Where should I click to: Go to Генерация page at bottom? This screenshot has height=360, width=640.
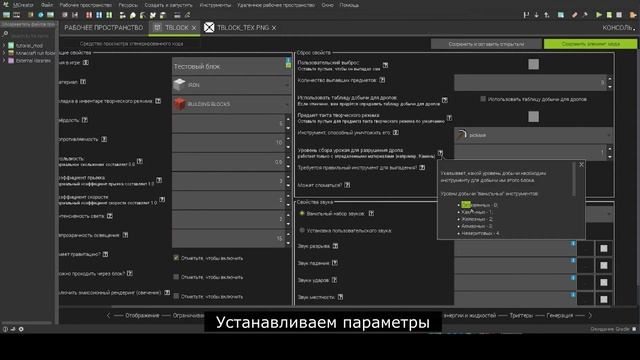pyautogui.click(x=560, y=315)
